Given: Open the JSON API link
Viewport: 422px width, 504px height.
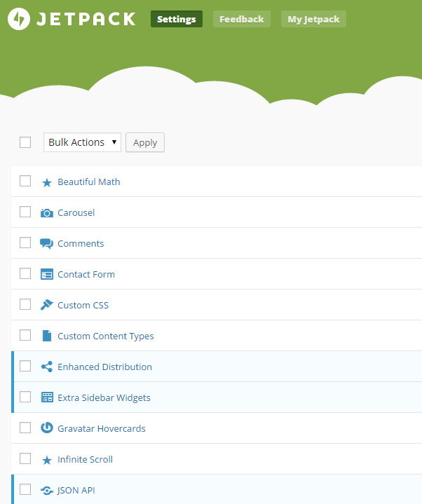Looking at the screenshot, I should [76, 491].
